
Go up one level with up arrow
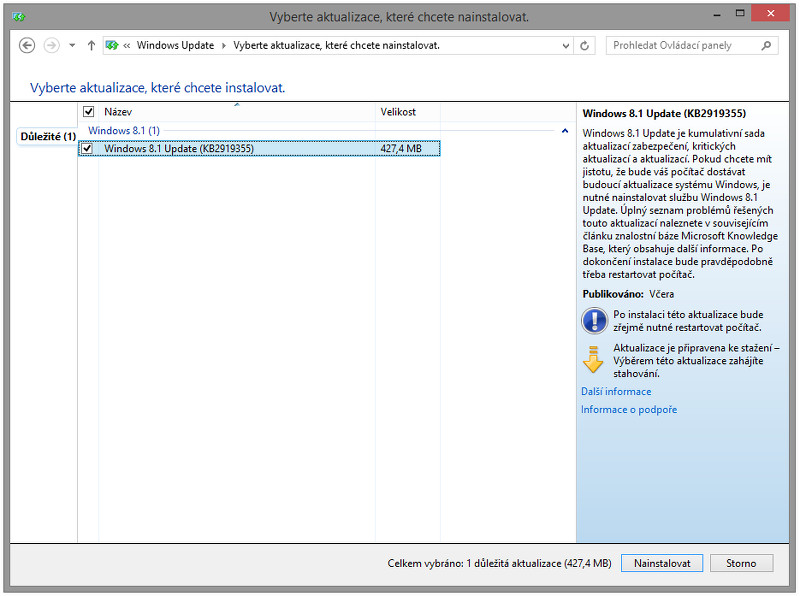91,45
